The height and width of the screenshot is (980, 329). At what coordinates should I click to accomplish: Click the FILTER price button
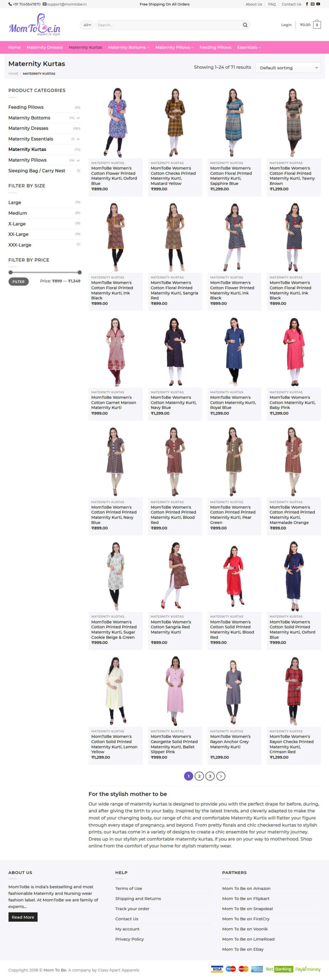tap(18, 282)
